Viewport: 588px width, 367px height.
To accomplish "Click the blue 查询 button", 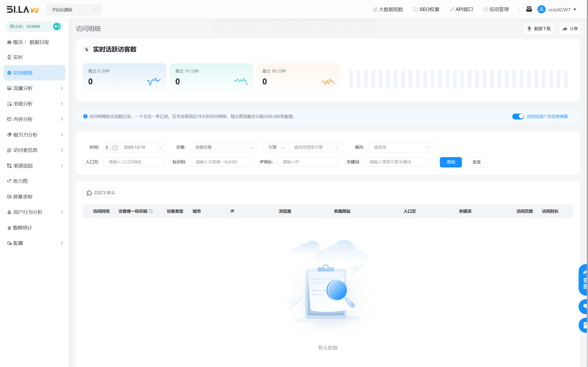I will click(450, 162).
